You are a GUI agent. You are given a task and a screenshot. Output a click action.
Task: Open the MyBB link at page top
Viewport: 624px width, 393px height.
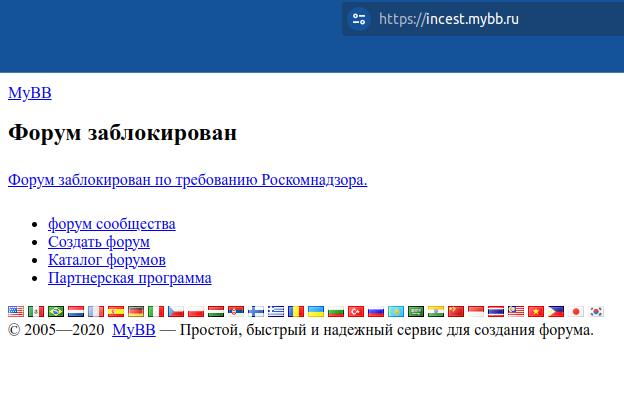click(x=30, y=93)
